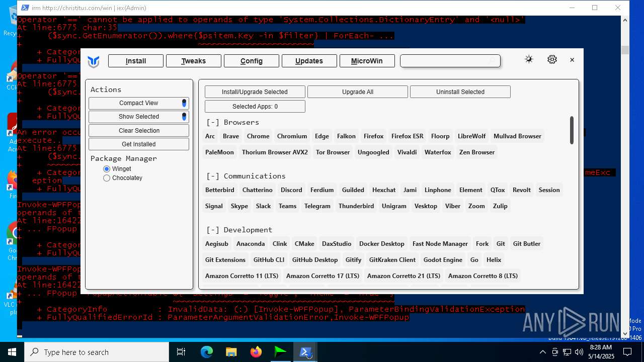Click the Get Installed button
Image resolution: width=644 pixels, height=362 pixels.
[x=139, y=144]
